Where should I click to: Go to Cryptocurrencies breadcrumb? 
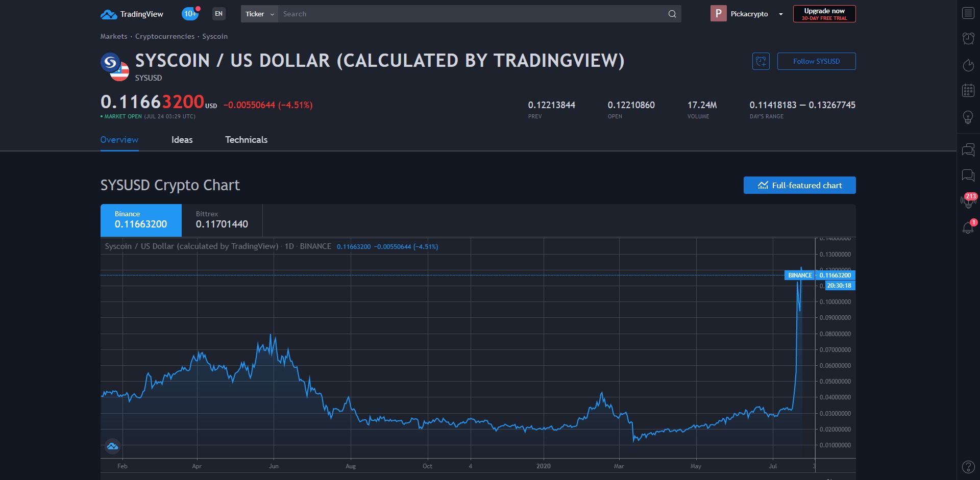[x=165, y=36]
